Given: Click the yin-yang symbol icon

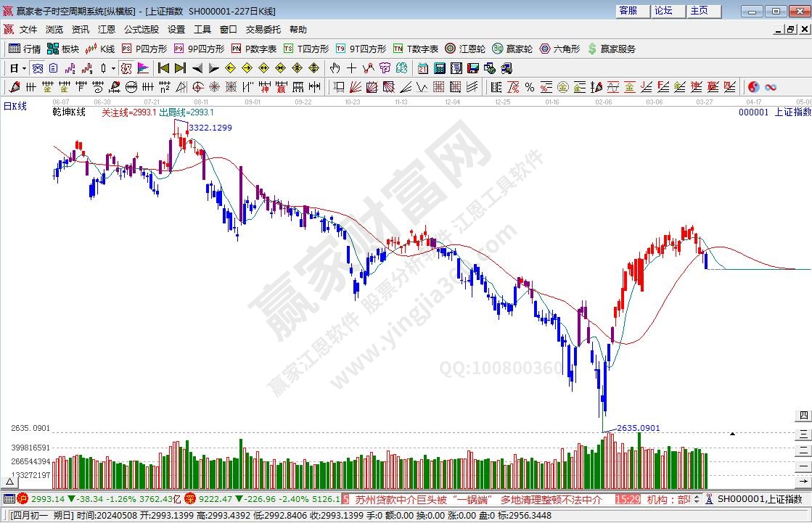Looking at the screenshot, I should point(753,87).
